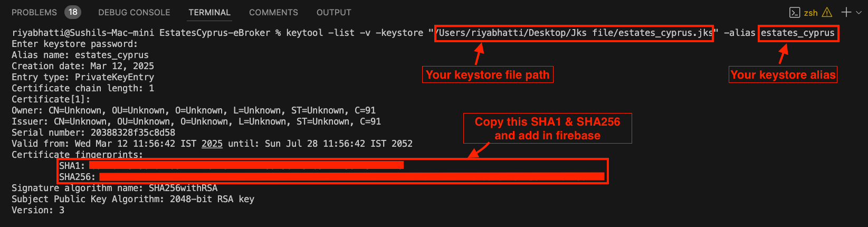
Task: Switch to the COMMENTS tab
Action: coord(273,12)
